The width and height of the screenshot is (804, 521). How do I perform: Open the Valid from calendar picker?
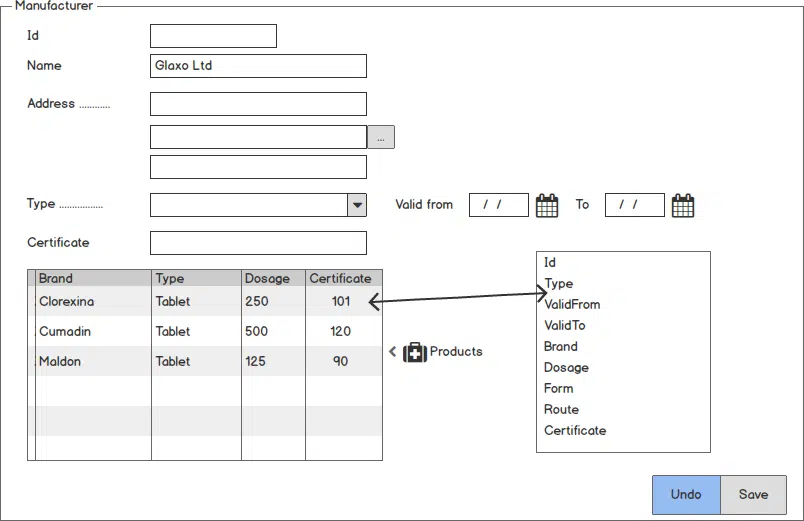[547, 206]
